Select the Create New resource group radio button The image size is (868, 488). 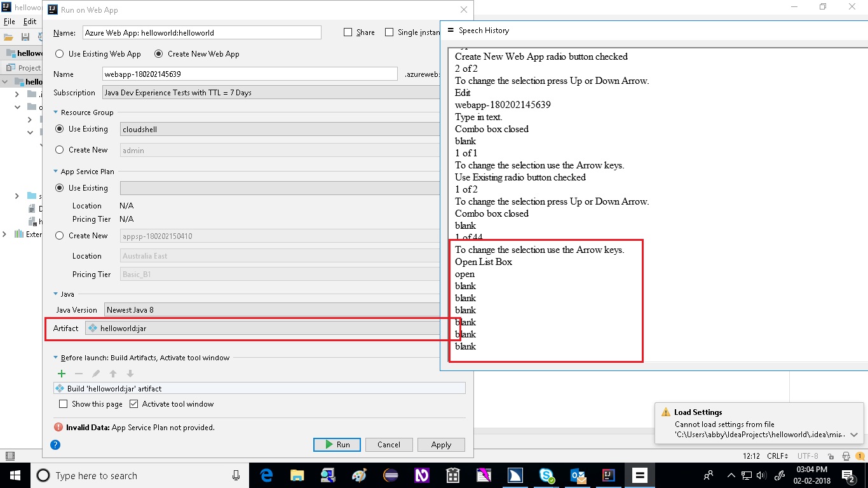pos(59,150)
